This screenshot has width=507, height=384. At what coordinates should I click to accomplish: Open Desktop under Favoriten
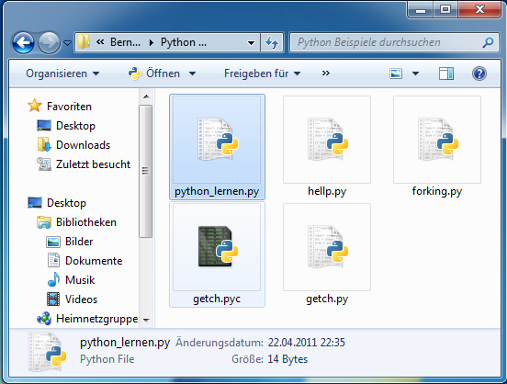pos(76,126)
